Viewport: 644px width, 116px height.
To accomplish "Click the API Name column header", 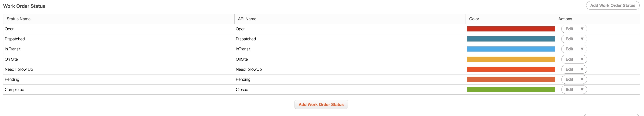I will tap(247, 19).
